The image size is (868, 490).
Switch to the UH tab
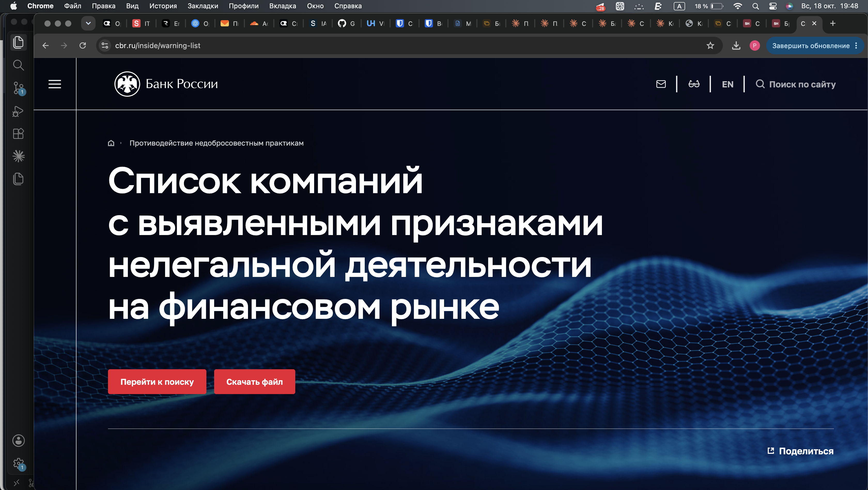(376, 23)
